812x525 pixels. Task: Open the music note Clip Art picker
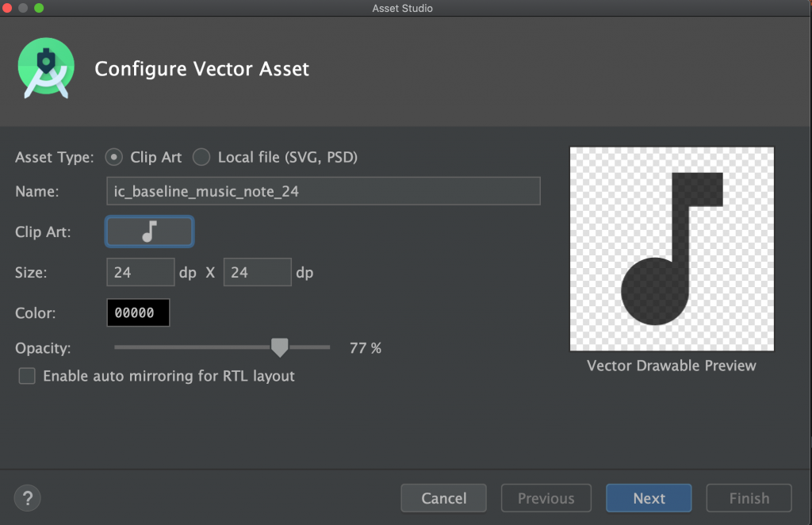149,232
